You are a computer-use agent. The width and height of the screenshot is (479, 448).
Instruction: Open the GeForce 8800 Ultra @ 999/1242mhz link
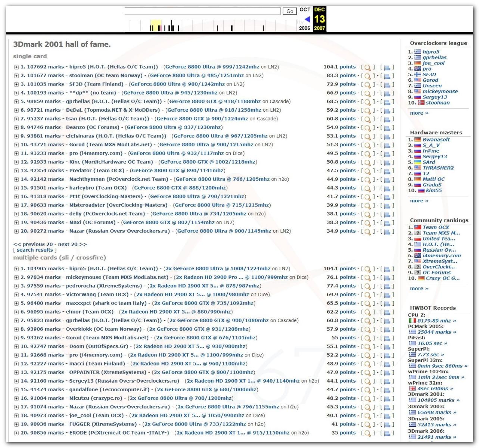pos(212,67)
